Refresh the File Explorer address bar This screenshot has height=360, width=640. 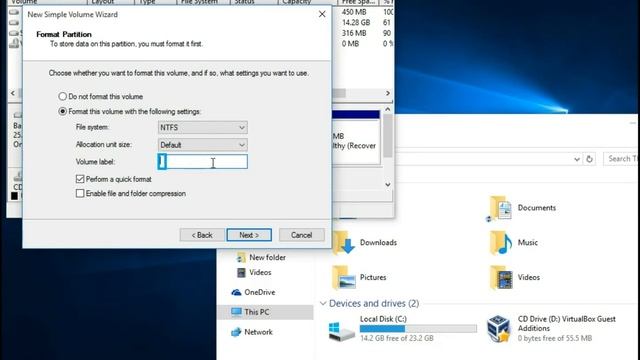[589, 159]
